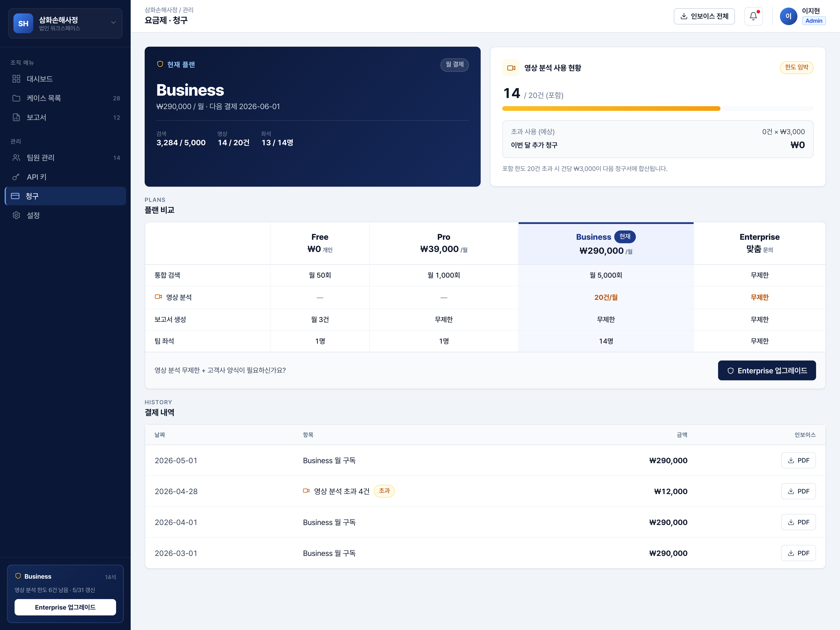Download PDF for 영상 분석 초과 4건
This screenshot has width=840, height=630.
798,491
